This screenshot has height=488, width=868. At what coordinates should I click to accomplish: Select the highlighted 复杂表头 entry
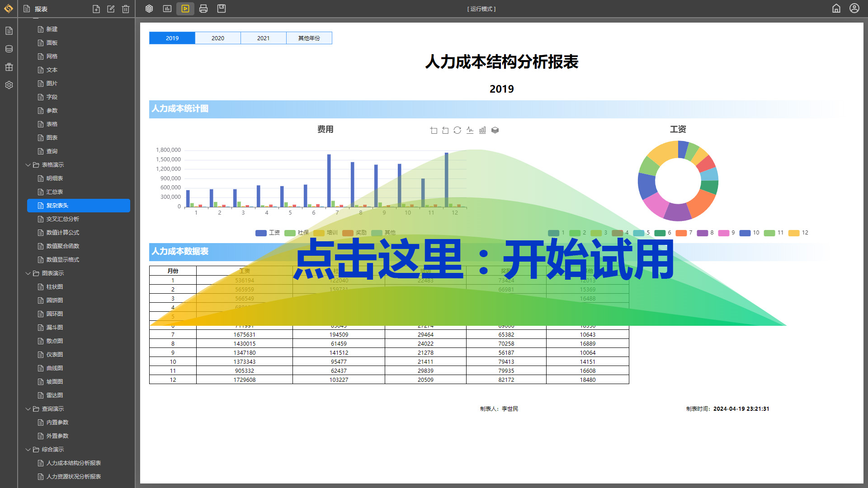pyautogui.click(x=79, y=206)
